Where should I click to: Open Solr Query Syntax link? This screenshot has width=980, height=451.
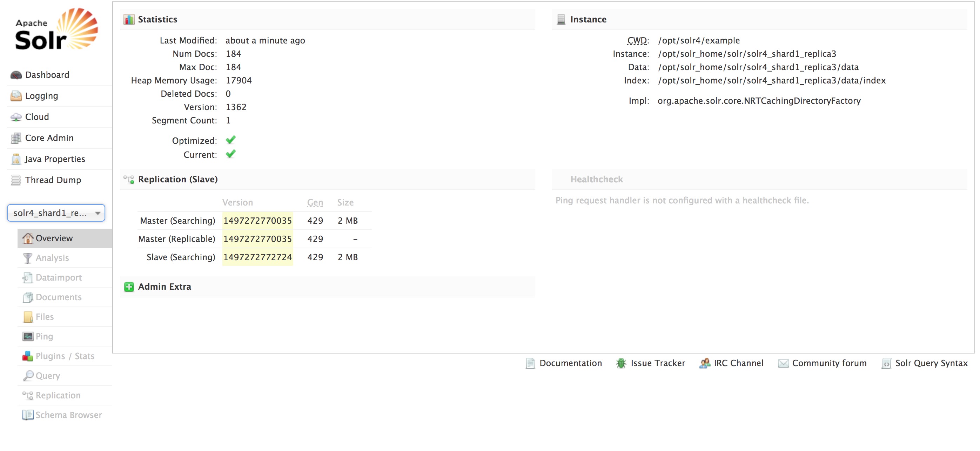931,364
